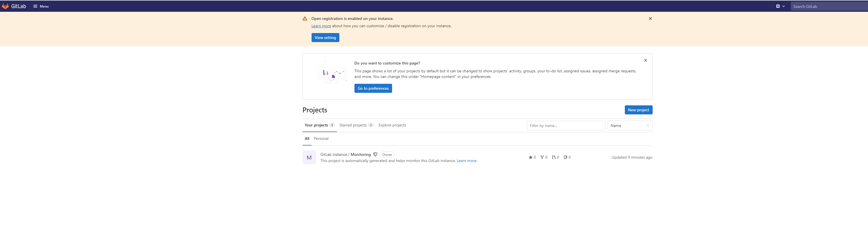Click the GitLab fox logo
The height and width of the screenshot is (229, 868).
pyautogui.click(x=5, y=6)
